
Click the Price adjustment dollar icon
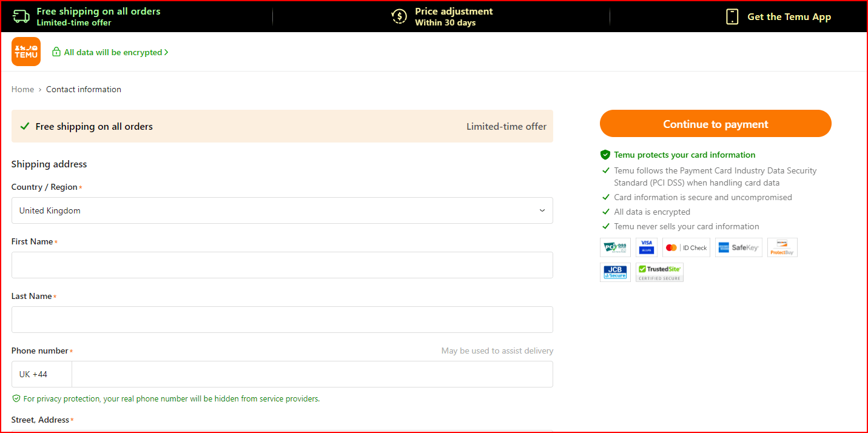click(399, 16)
